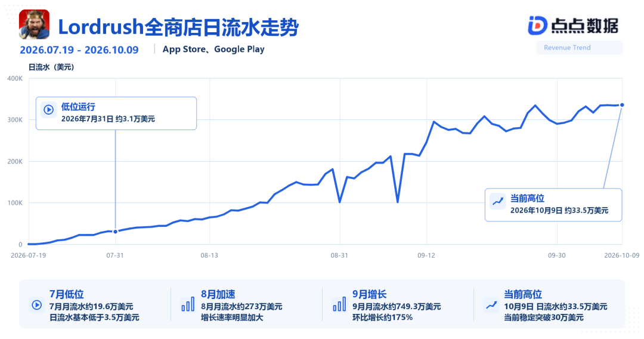644x339 pixels.
Task: Click the 400K y-axis label
Action: click(x=15, y=79)
